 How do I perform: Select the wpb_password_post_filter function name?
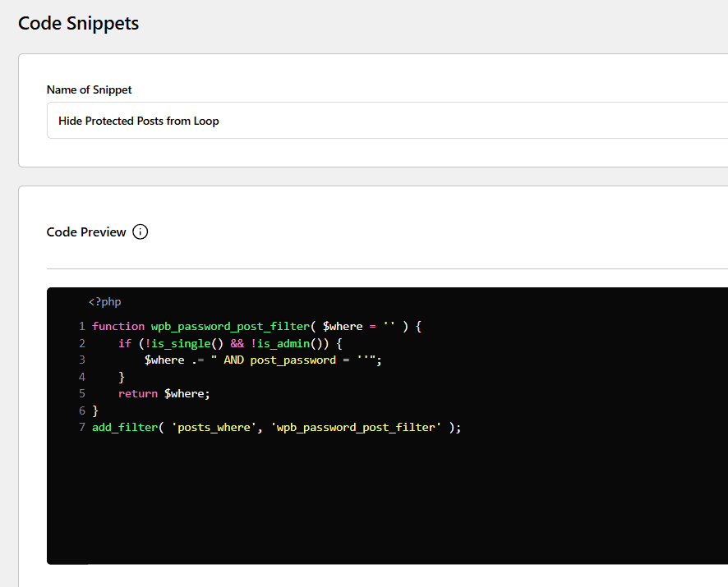click(228, 326)
